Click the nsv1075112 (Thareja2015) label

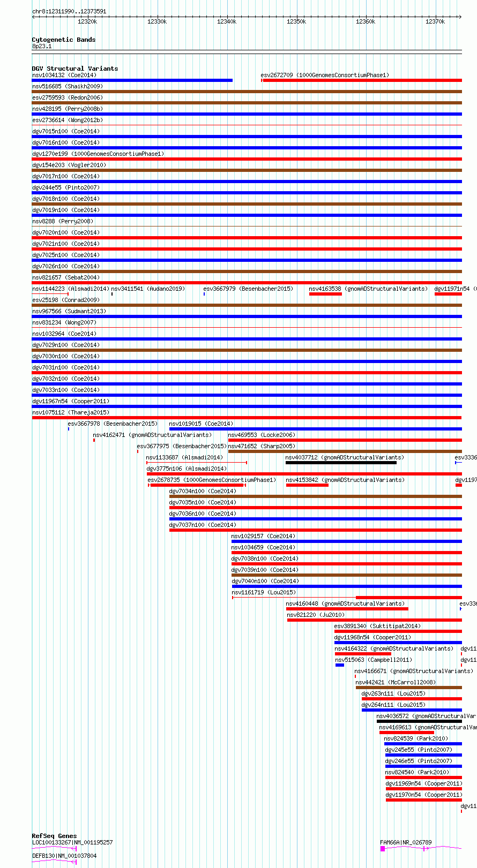[71, 412]
